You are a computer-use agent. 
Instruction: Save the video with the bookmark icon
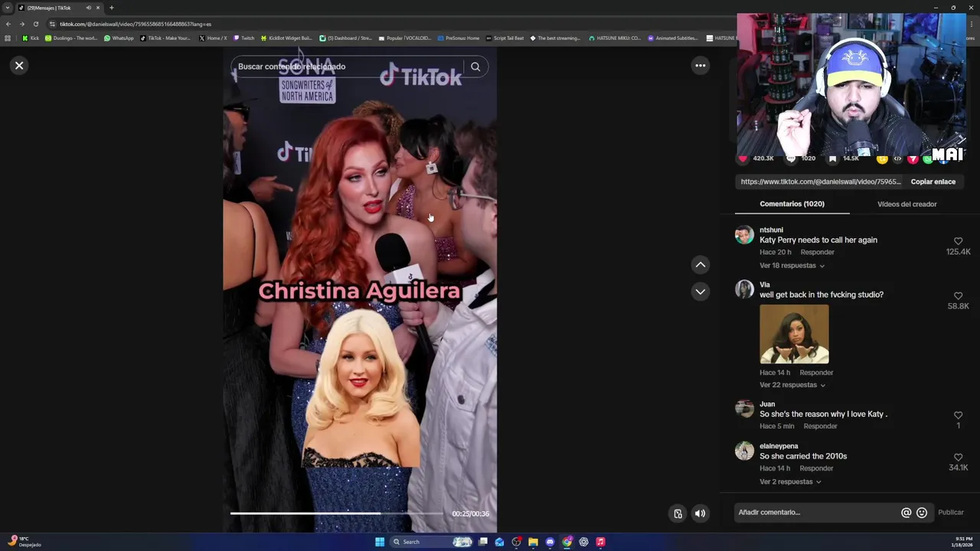tap(833, 158)
